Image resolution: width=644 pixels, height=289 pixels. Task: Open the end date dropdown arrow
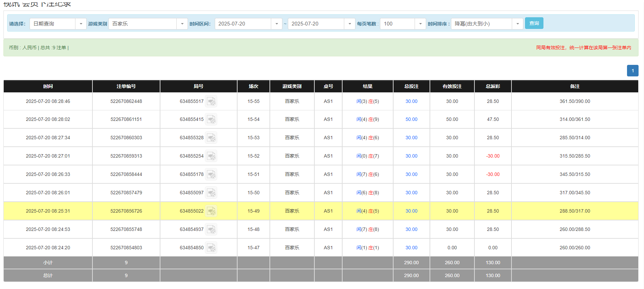pyautogui.click(x=349, y=24)
